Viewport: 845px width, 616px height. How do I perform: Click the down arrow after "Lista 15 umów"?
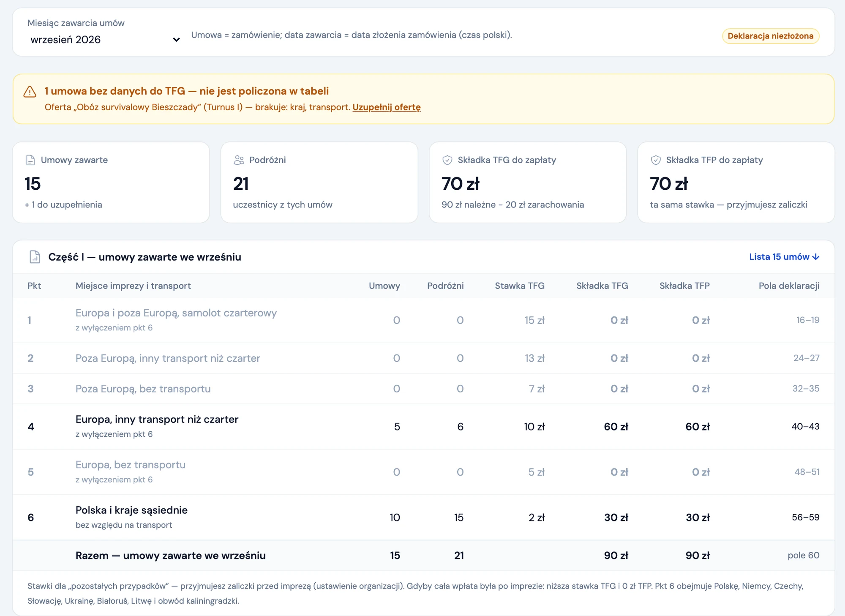[816, 257]
